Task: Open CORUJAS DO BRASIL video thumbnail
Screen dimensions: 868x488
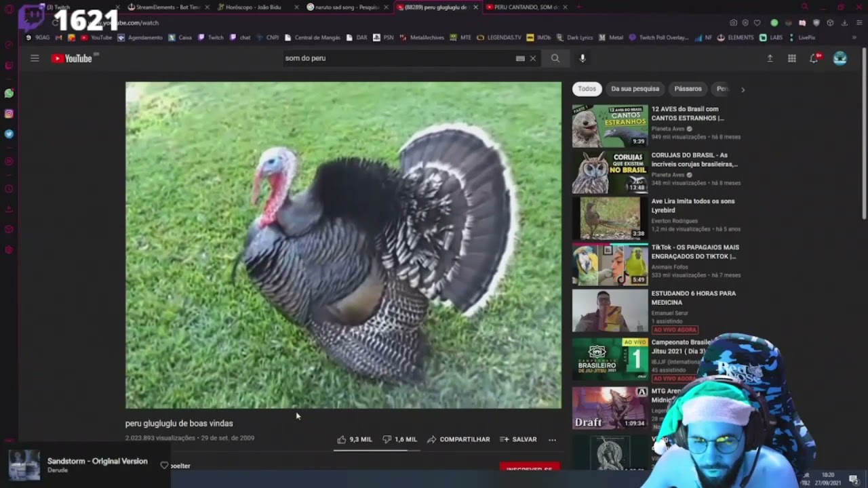Action: coord(610,172)
